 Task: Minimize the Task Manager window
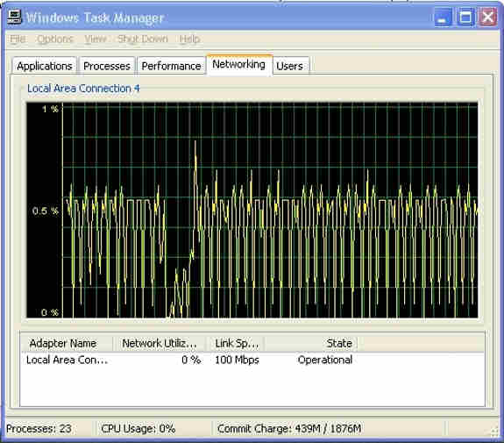[x=444, y=17]
